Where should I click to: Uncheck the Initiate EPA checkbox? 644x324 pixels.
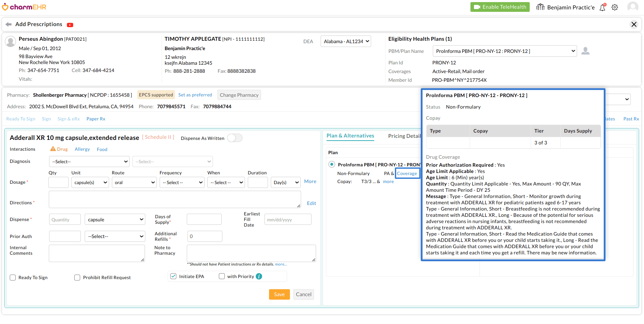(173, 276)
